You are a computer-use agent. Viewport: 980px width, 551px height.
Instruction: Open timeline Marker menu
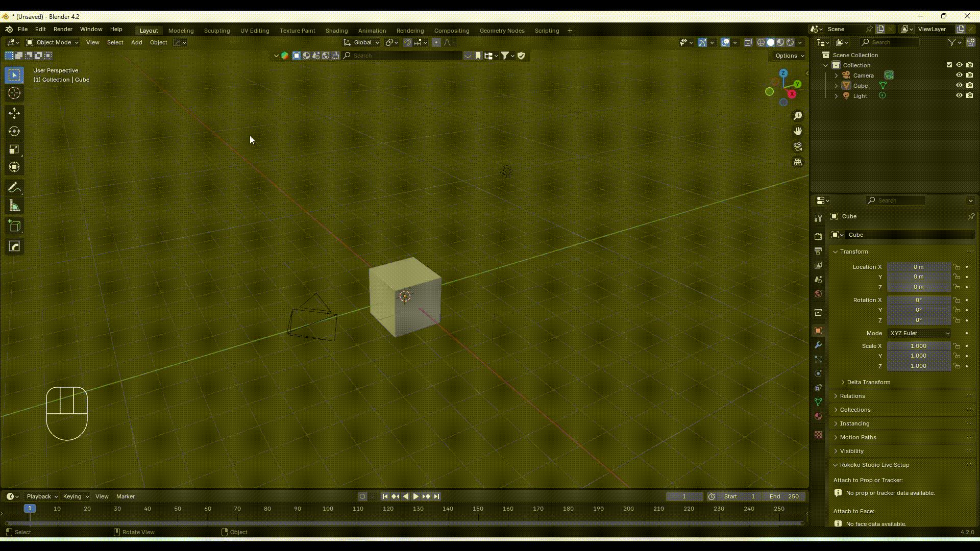click(125, 496)
